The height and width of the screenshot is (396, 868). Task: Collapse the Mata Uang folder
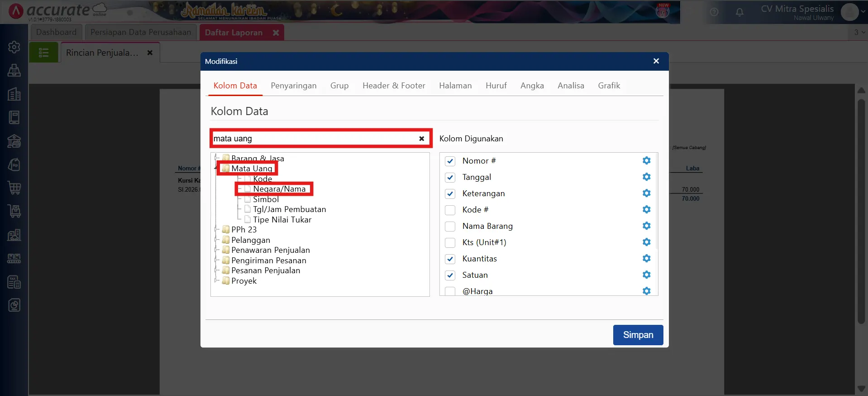pyautogui.click(x=216, y=169)
